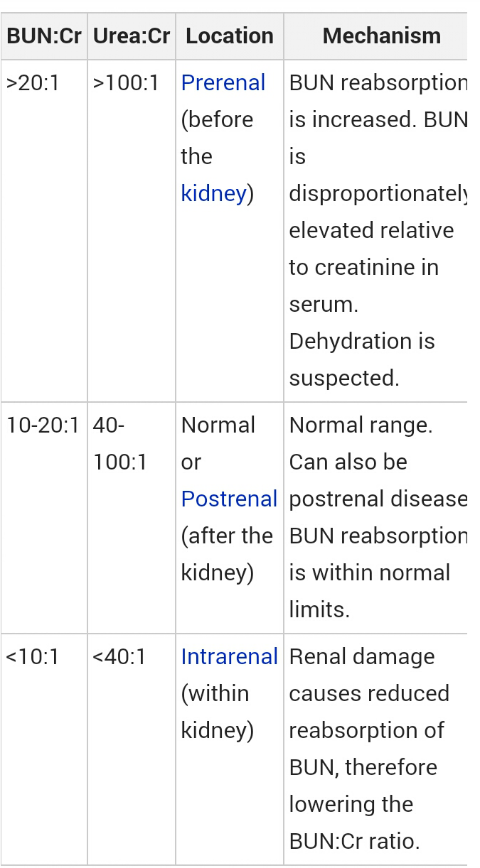Select the 10-20:1 ratio cell
480x868 pixels.
point(43,426)
